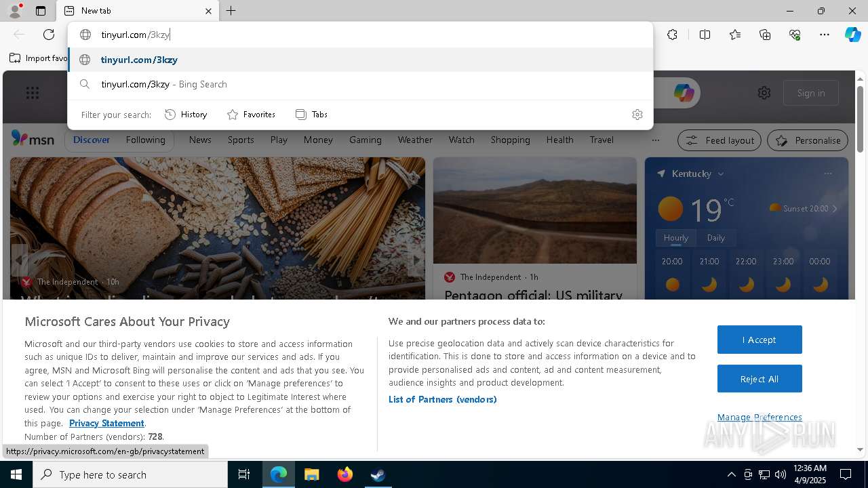The height and width of the screenshot is (488, 868).
Task: Open the Money section
Action: tap(318, 140)
